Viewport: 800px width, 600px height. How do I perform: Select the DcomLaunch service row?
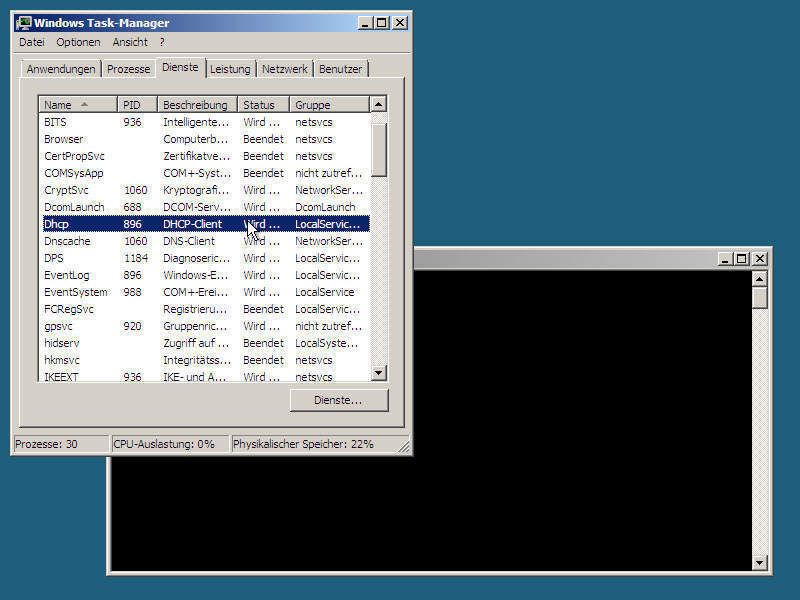pyautogui.click(x=206, y=207)
